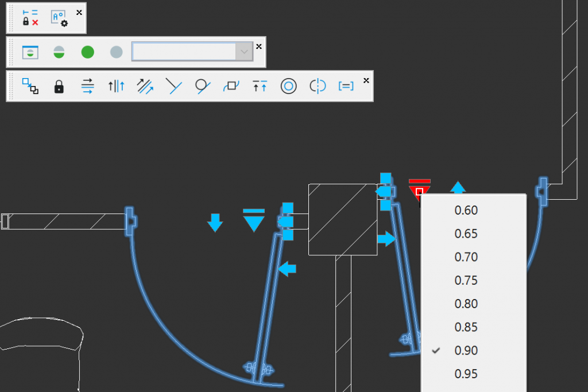
Task: Click the window with half-green circle icon
Action: [30, 52]
